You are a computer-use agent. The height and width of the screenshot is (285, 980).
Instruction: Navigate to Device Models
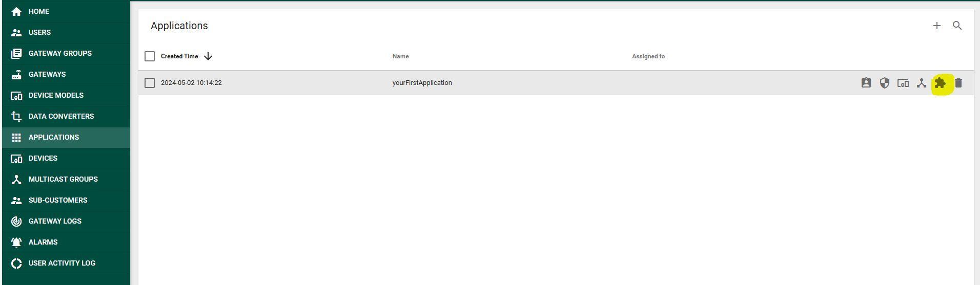point(66,95)
